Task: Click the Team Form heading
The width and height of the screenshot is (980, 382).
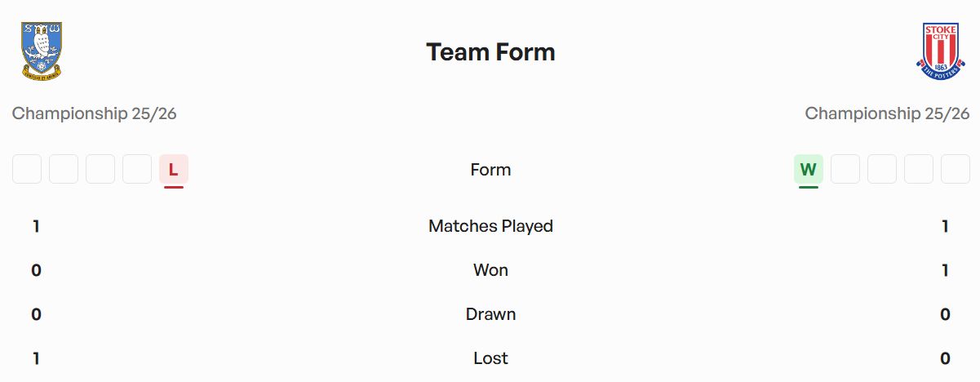Action: (490, 52)
